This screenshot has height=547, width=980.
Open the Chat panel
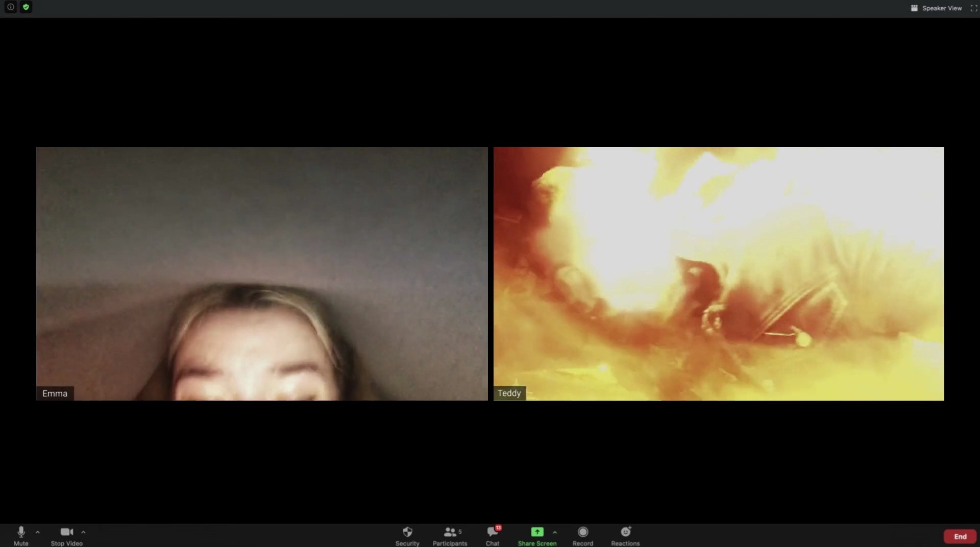(x=493, y=536)
